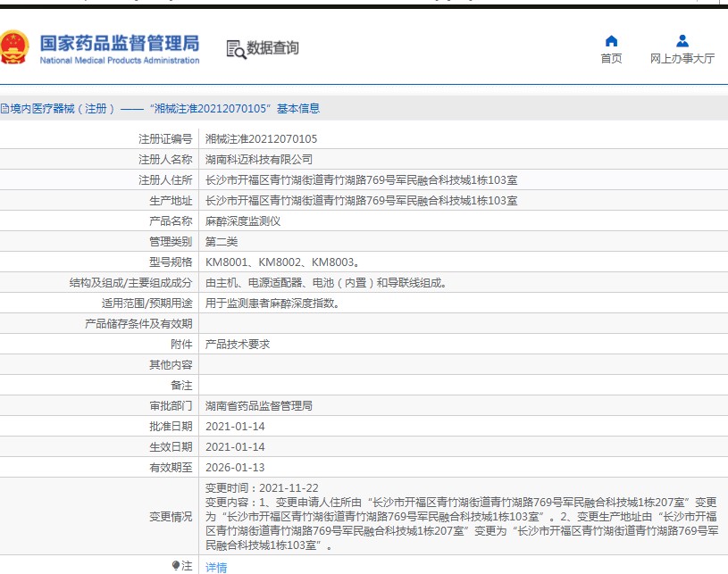This screenshot has height=574, width=728.
Task: Click the 注册证编号 label
Action: pos(165,138)
